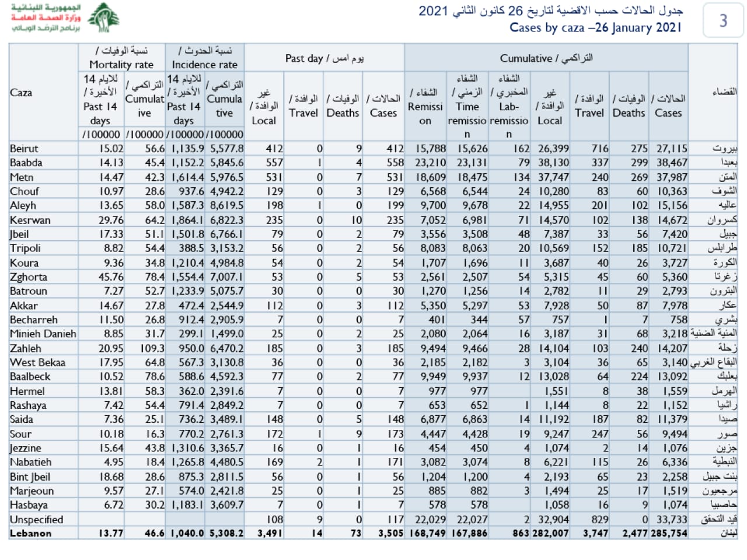Click Lebanon total deaths 2,477
747x560 pixels.
coord(635,533)
